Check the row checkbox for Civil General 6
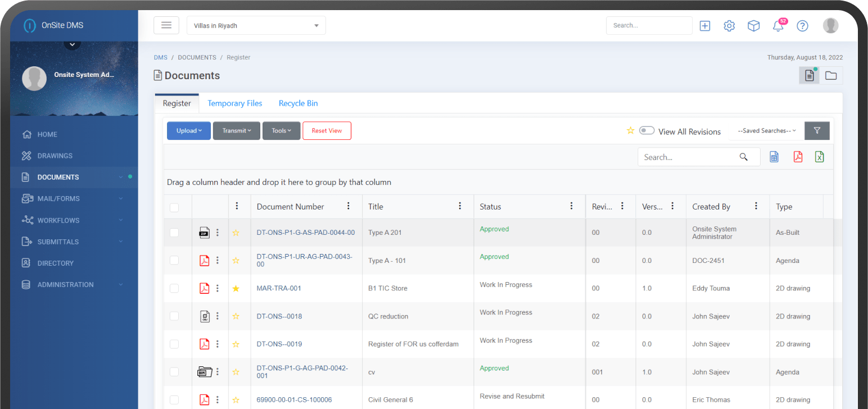868x409 pixels. [174, 399]
